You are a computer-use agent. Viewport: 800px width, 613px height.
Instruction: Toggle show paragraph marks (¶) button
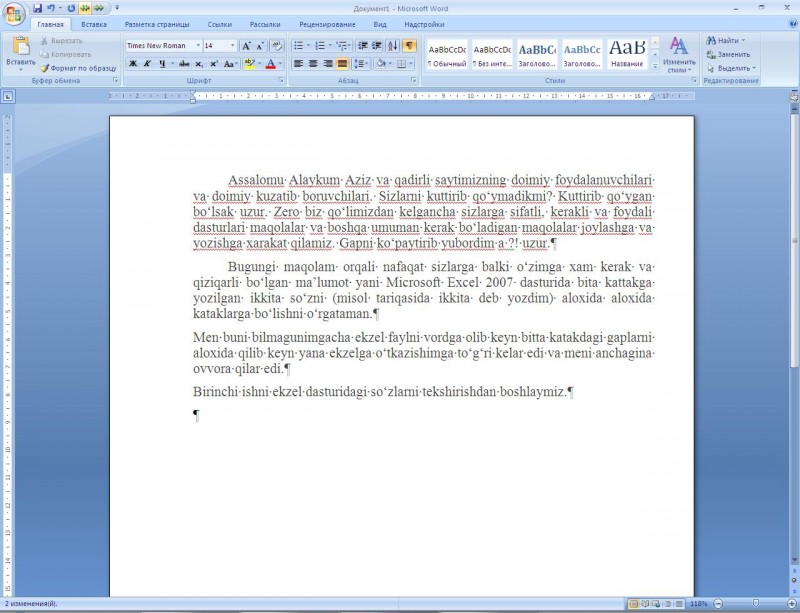[x=409, y=46]
